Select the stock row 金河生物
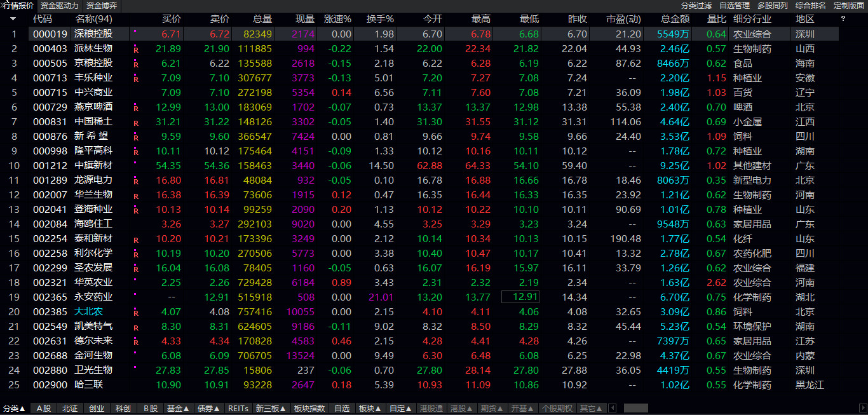This screenshot has height=415, width=868. 433,355
